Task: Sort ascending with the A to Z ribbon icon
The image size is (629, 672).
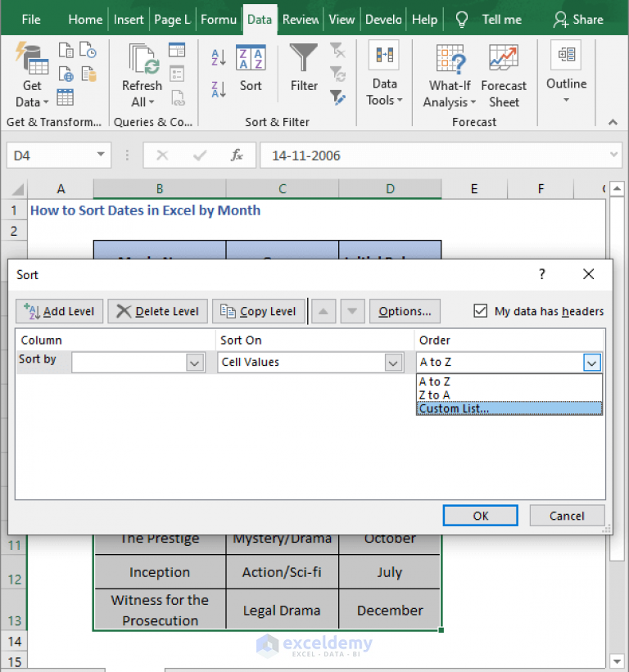Action: tap(219, 57)
